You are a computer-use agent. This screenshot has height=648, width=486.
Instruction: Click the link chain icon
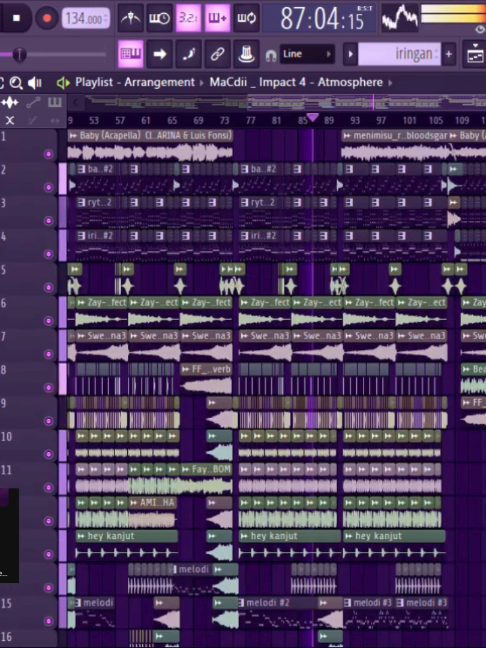(x=217, y=54)
